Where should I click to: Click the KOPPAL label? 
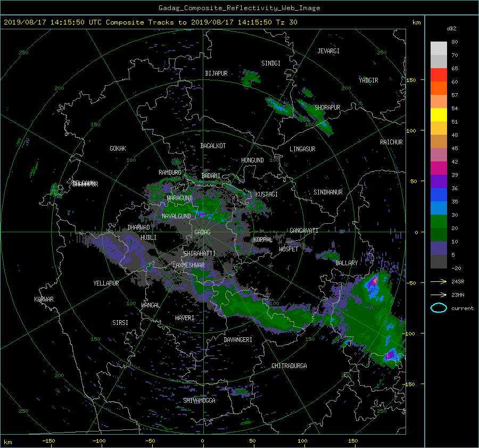[263, 240]
